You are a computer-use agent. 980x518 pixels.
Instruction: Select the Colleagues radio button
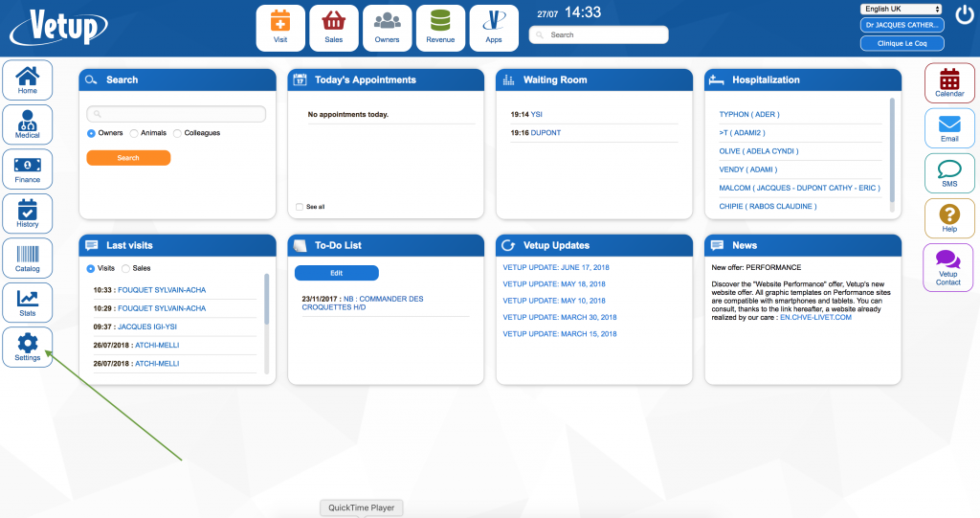(x=177, y=133)
